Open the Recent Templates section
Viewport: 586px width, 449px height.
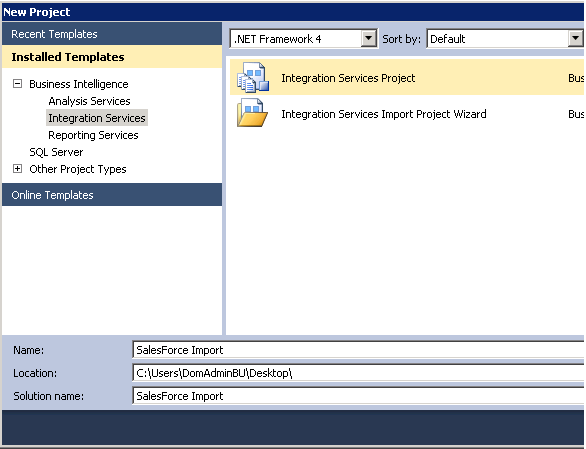(112, 34)
